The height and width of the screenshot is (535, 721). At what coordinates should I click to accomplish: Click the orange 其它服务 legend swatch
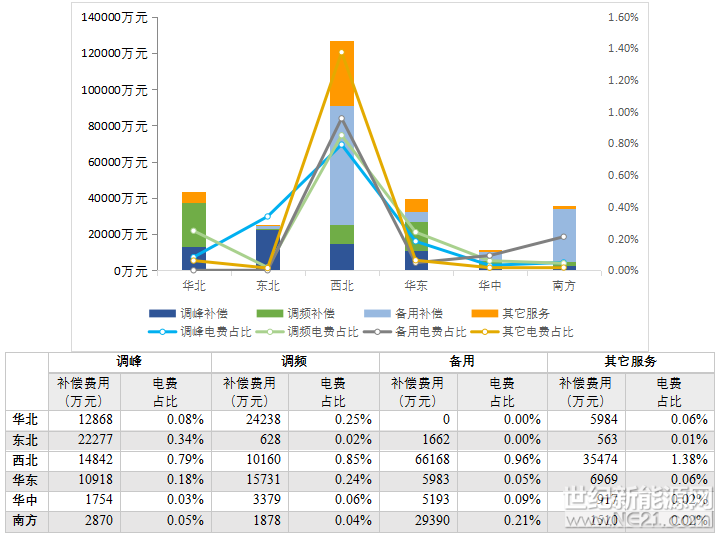coord(485,314)
